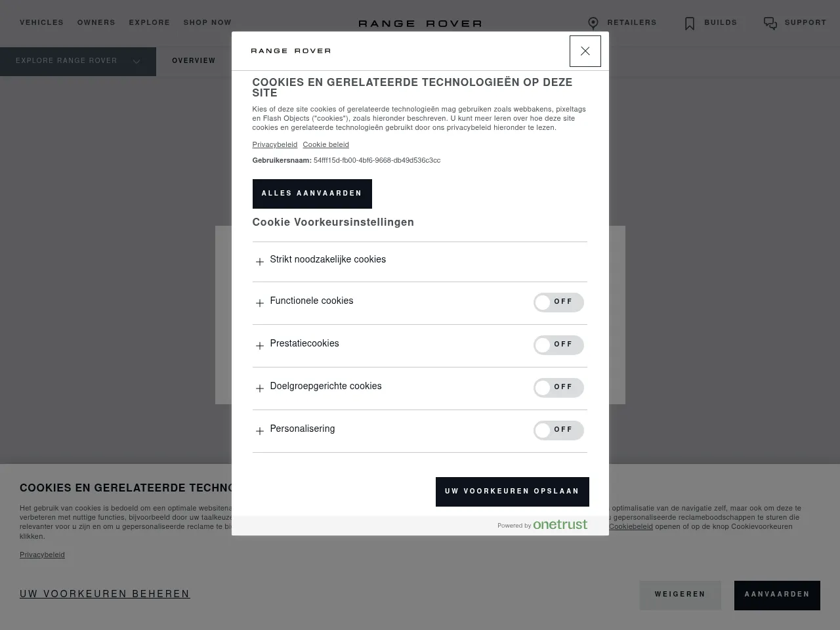Expand the Doelgroepgerichte cookies plus icon
This screenshot has height=630, width=840.
point(260,388)
